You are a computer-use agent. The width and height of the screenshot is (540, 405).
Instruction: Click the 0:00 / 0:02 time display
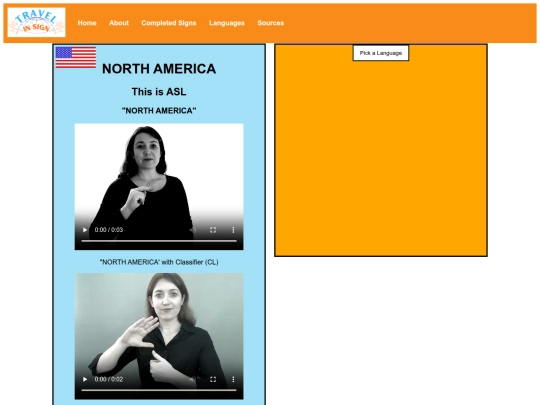click(x=109, y=379)
